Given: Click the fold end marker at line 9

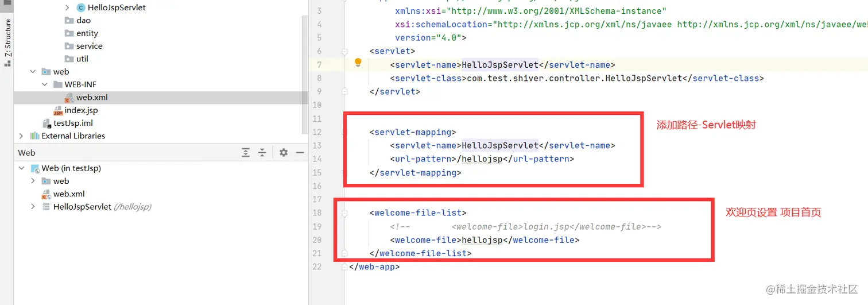Looking at the screenshot, I should click(344, 91).
